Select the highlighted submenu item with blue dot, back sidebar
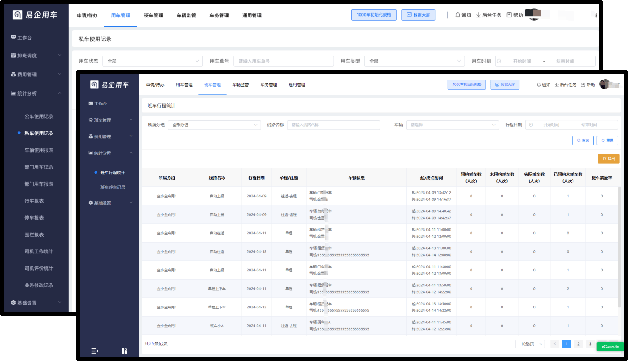Viewport: 629px width, 362px height. [39, 133]
